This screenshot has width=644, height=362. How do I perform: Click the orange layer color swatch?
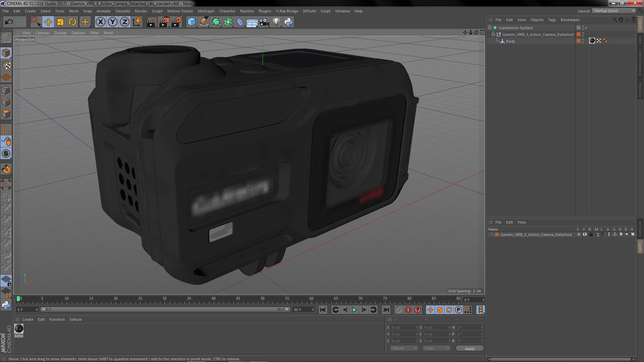click(x=497, y=235)
